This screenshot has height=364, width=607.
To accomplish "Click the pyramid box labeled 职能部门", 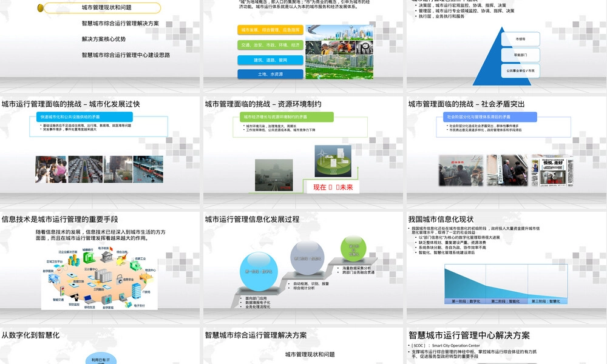I will (520, 55).
